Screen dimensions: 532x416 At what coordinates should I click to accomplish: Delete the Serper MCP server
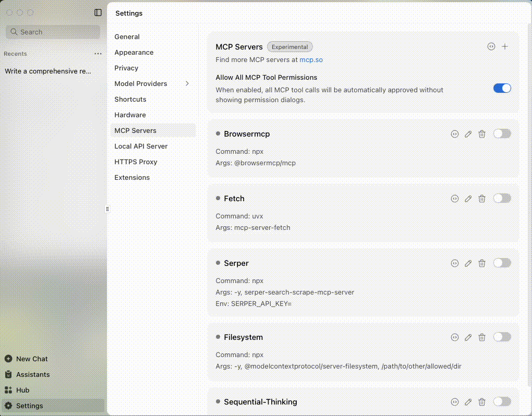point(481,263)
